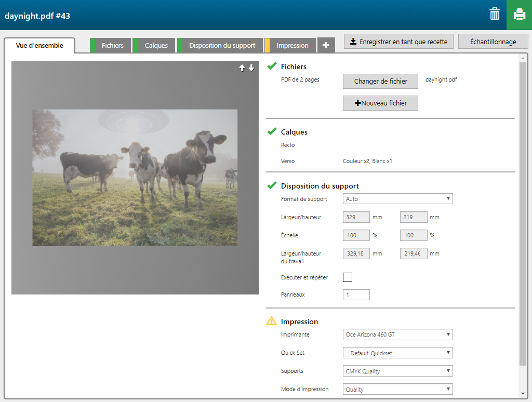The height and width of the screenshot is (402, 532).
Task: Click the hauteur height field showing 219
Action: 414,217
